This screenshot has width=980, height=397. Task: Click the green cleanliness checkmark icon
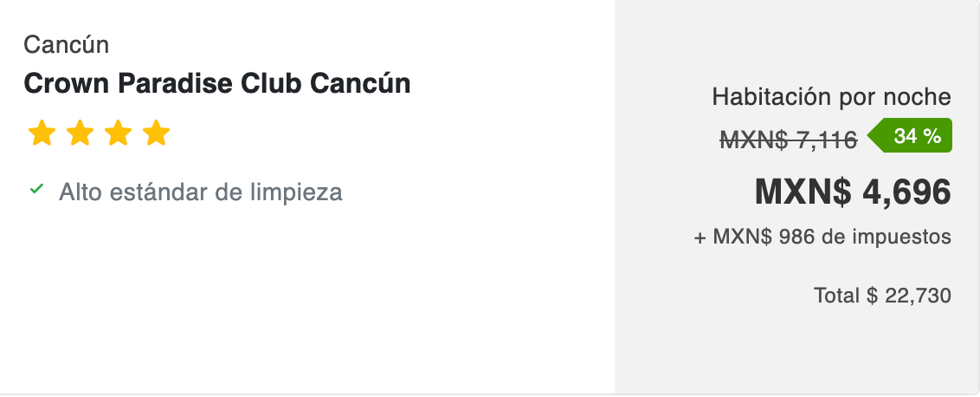(36, 189)
